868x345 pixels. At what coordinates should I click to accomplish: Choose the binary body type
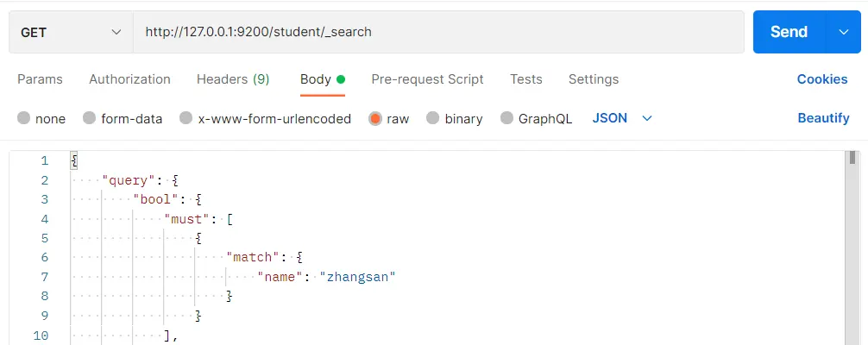tap(432, 118)
